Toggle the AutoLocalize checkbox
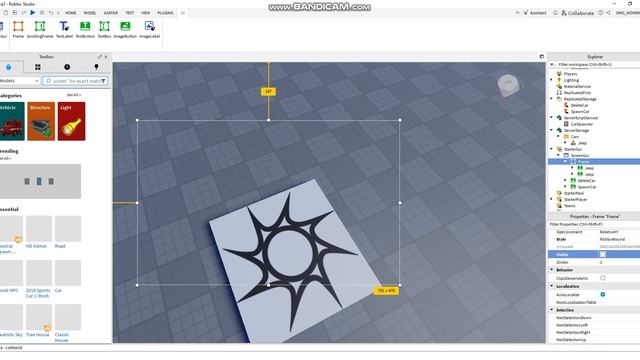This screenshot has width=640, height=360. (603, 294)
